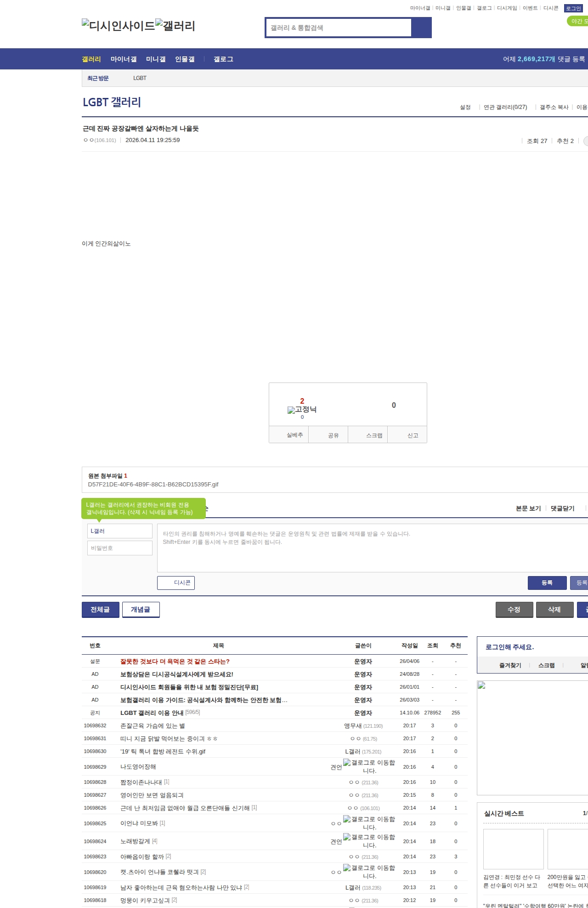588x908 pixels.
Task: Click the 삭제 delete button
Action: click(555, 610)
